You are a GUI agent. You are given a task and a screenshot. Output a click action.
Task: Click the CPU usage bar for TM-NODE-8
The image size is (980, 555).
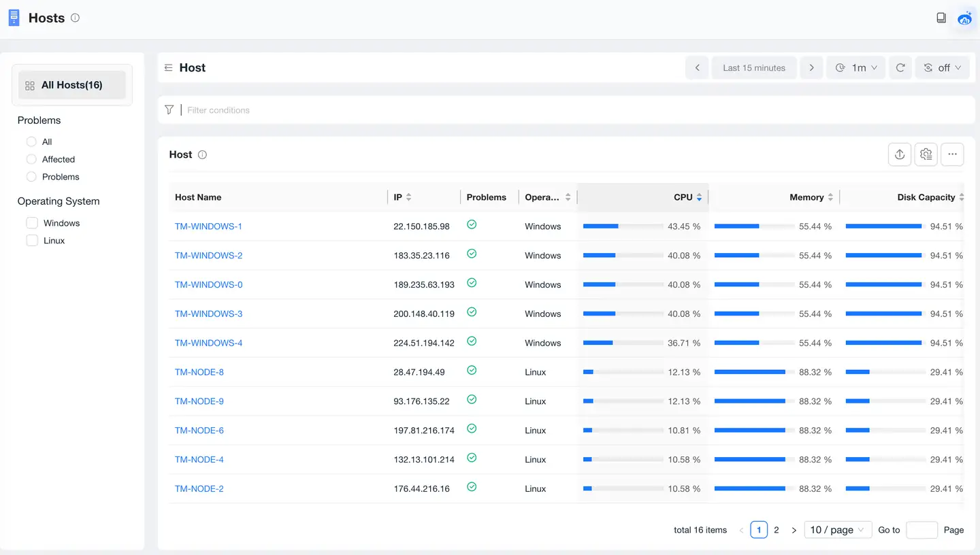tap(623, 372)
